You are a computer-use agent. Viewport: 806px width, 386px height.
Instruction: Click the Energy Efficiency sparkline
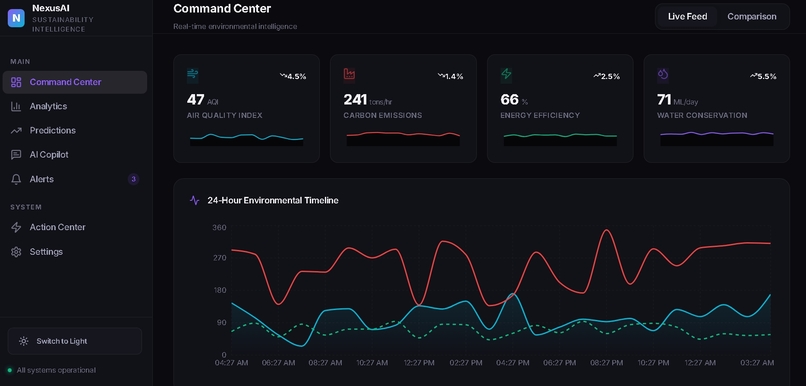click(x=560, y=139)
